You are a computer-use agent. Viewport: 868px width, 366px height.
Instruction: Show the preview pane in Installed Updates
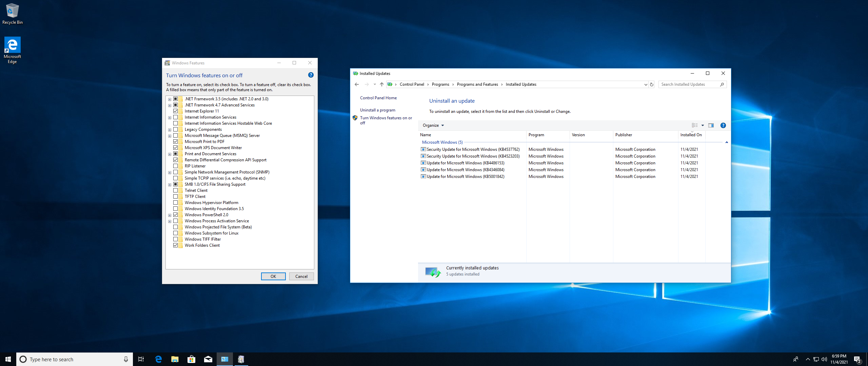711,125
